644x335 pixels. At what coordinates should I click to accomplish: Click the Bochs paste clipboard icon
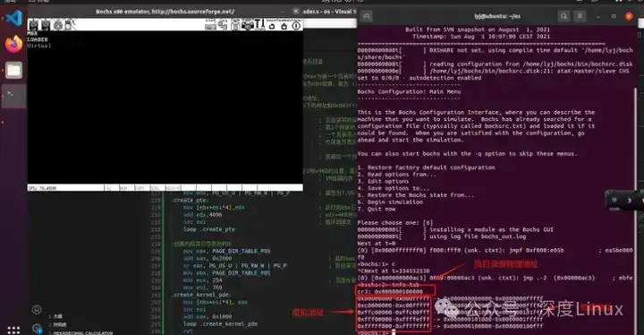(235, 25)
